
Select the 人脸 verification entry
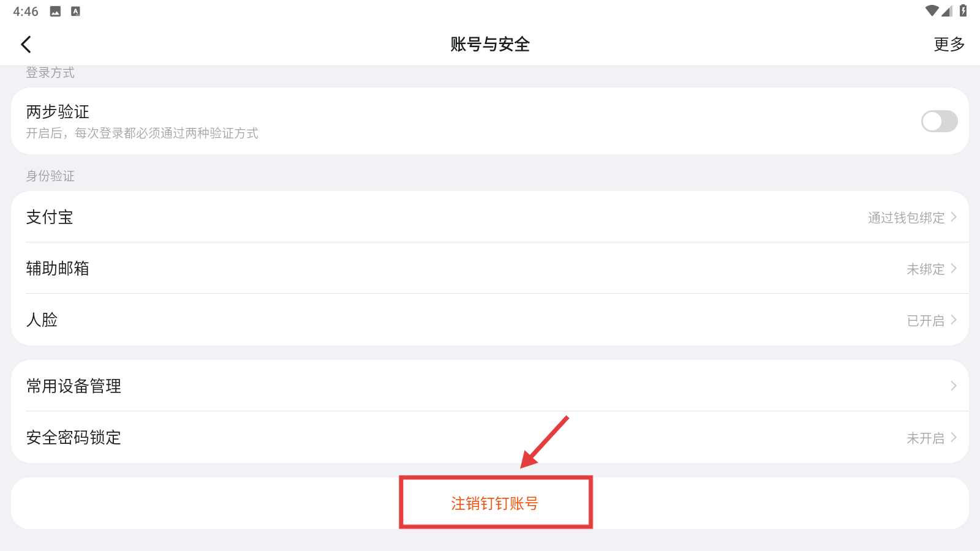[x=490, y=320]
